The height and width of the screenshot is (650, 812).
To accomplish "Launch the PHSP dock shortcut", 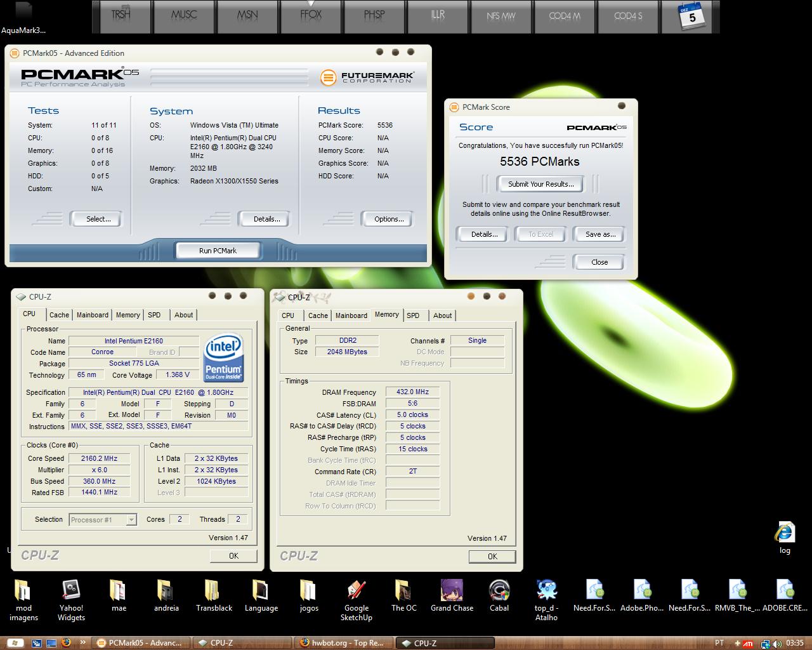I will 374,16.
